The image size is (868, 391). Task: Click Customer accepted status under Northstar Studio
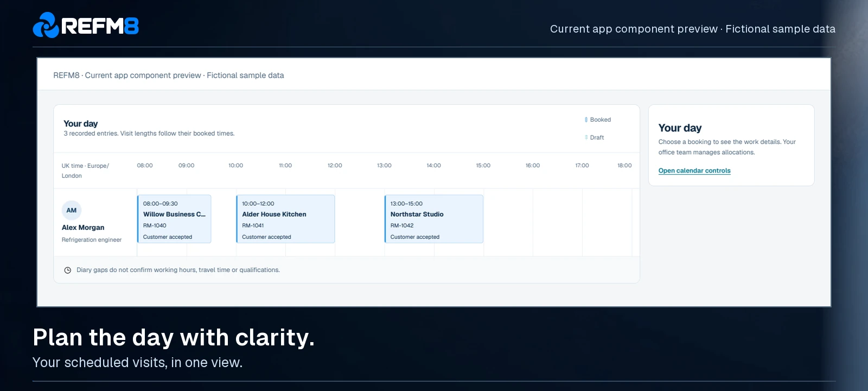pyautogui.click(x=415, y=237)
